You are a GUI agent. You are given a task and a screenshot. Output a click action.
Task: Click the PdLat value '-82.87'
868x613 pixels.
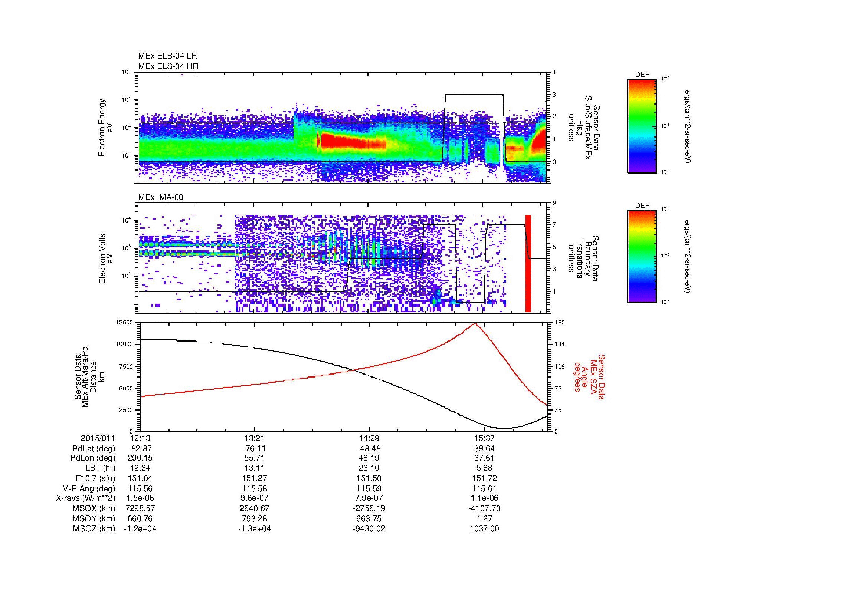coord(140,449)
